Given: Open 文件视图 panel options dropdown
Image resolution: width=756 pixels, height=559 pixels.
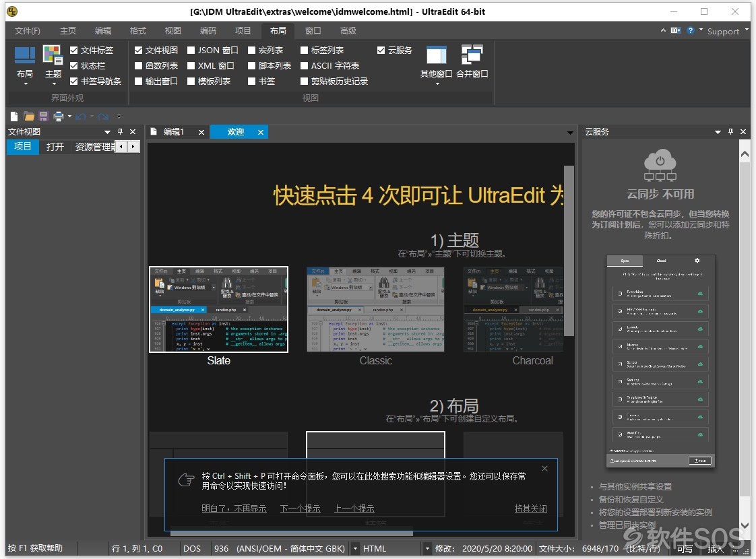Looking at the screenshot, I should point(108,131).
